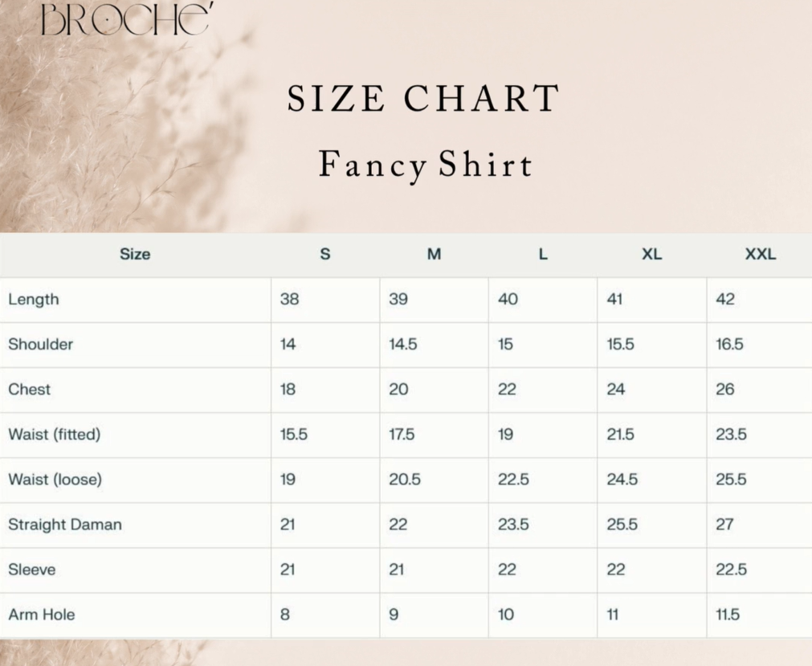Click the Chest row label
Image resolution: width=812 pixels, height=666 pixels.
tap(30, 390)
